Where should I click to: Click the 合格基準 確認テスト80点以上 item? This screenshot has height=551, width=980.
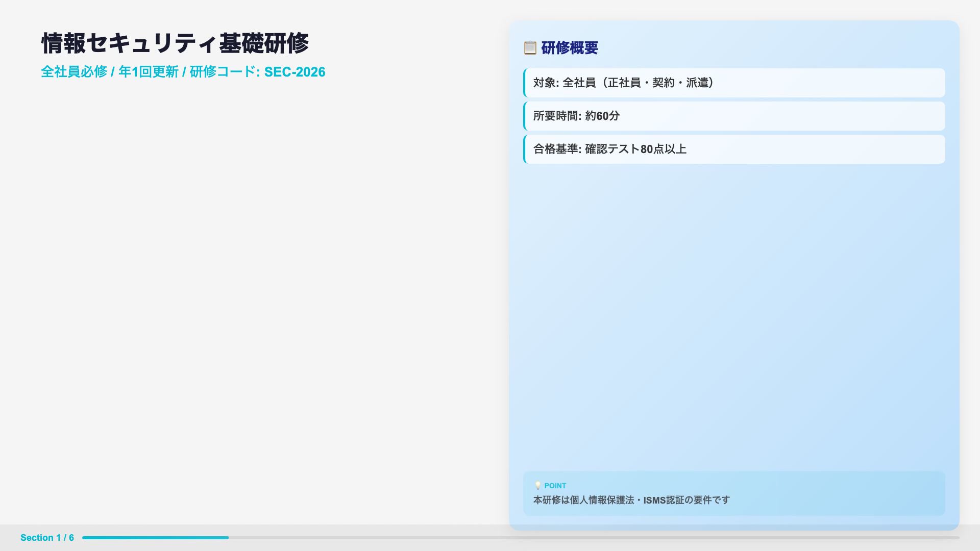coord(610,149)
